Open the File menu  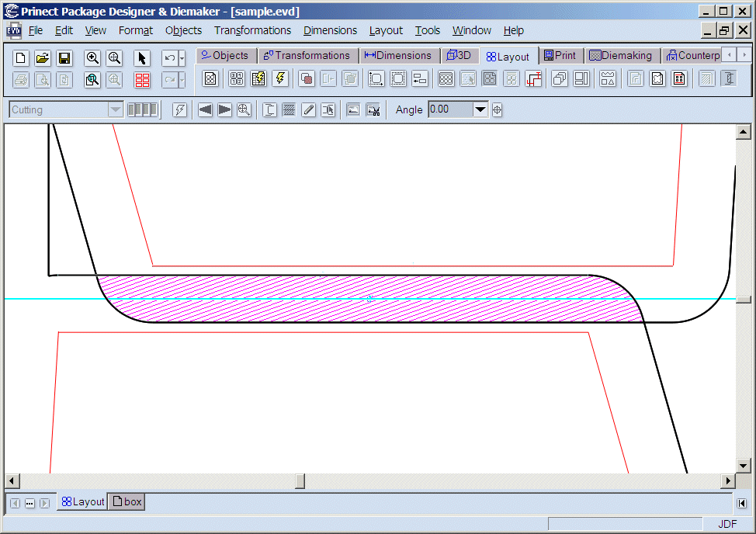coord(36,30)
